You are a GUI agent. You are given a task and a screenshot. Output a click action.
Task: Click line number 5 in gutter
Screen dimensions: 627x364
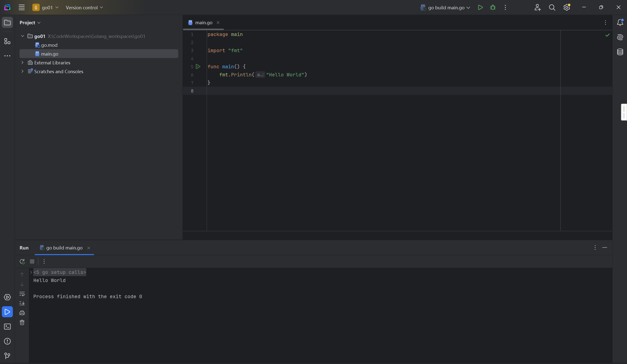[192, 67]
